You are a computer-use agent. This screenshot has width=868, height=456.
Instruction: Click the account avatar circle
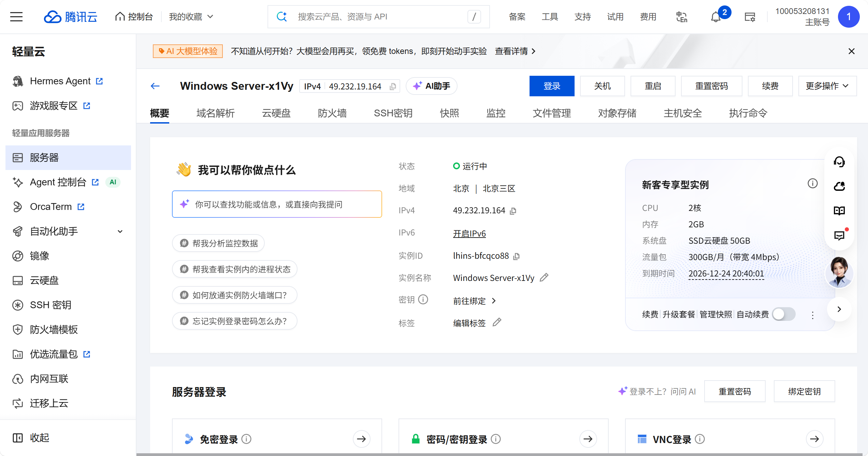[x=849, y=17]
